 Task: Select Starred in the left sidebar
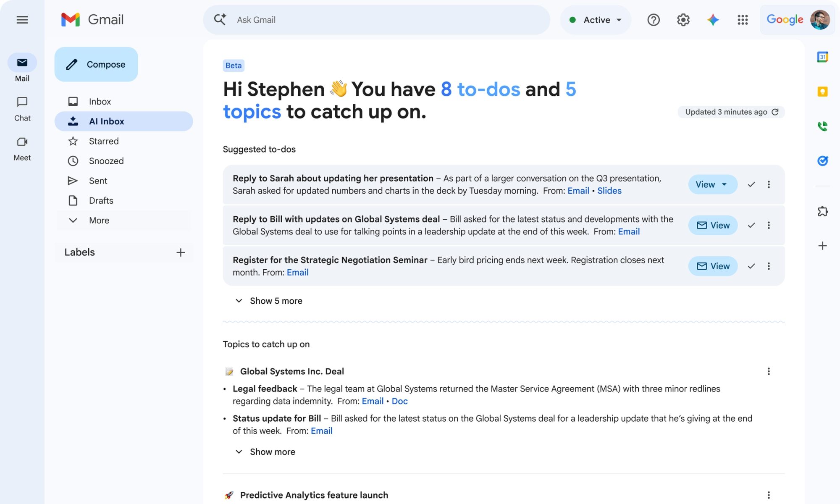point(104,141)
